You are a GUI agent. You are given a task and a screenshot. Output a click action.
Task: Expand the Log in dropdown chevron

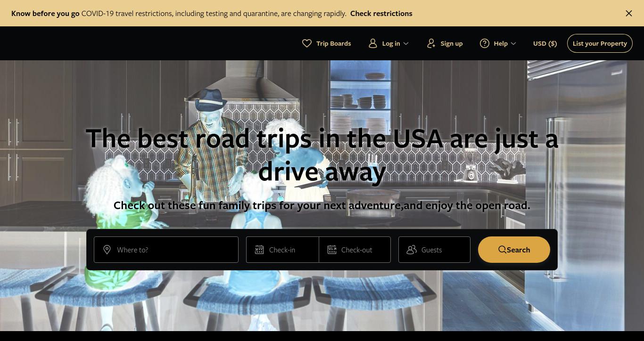pos(406,43)
